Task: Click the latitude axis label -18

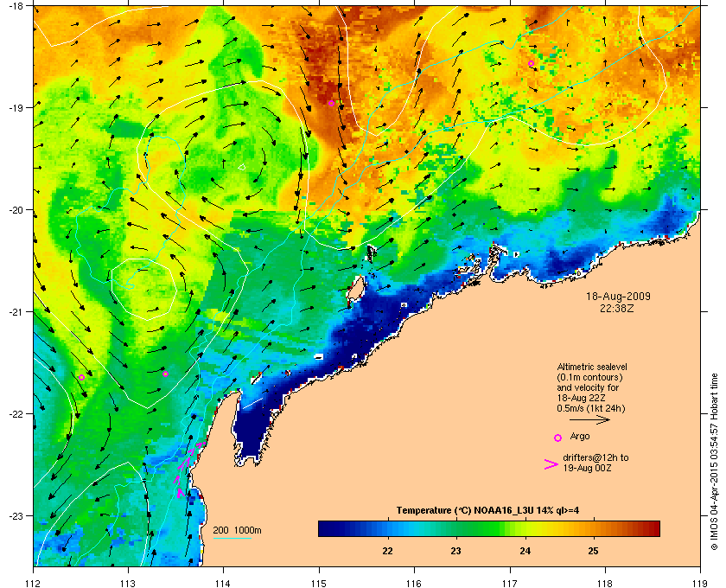Action: coord(16,6)
